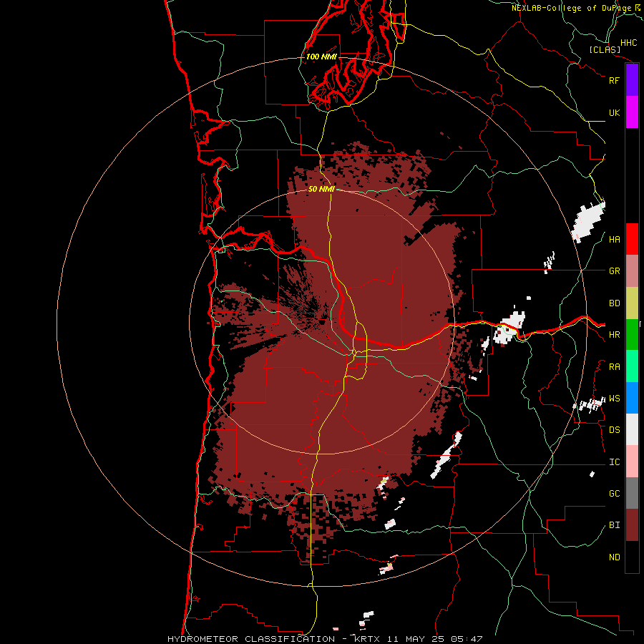Click the '11 MAY 25' date text

(415, 639)
